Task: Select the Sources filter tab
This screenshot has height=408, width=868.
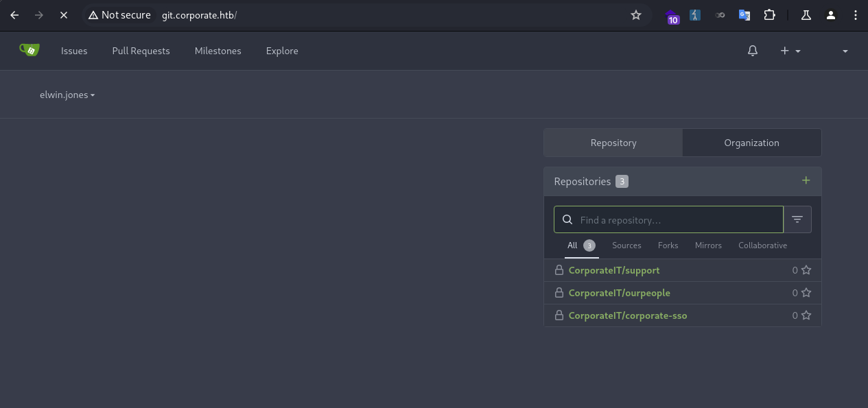Action: pos(626,245)
